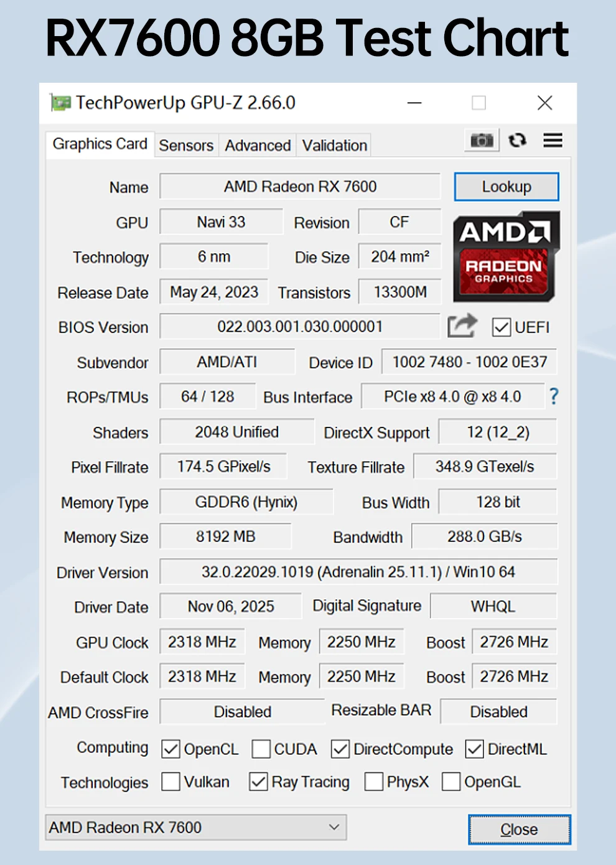This screenshot has width=616, height=865.
Task: Enable the Vulkan checkbox
Action: 170,782
